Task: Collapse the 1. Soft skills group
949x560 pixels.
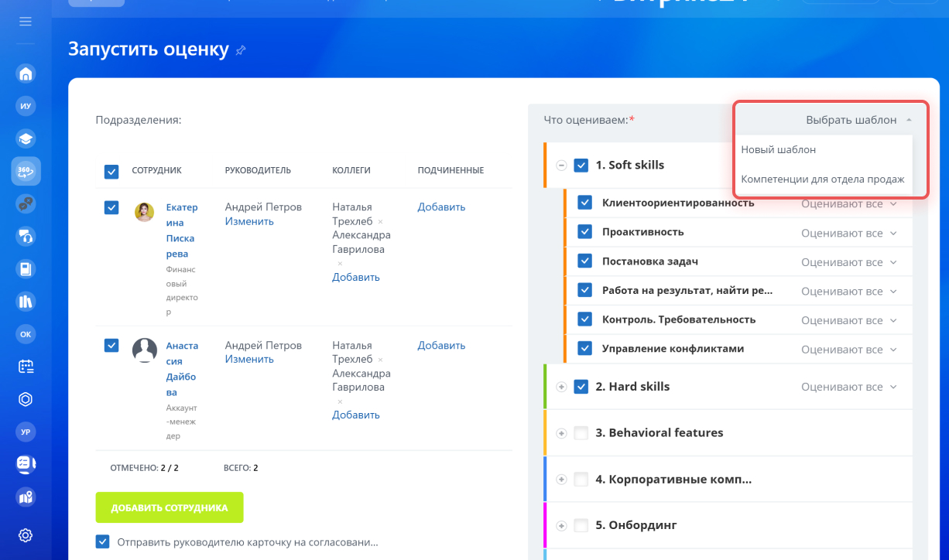Action: coord(561,165)
